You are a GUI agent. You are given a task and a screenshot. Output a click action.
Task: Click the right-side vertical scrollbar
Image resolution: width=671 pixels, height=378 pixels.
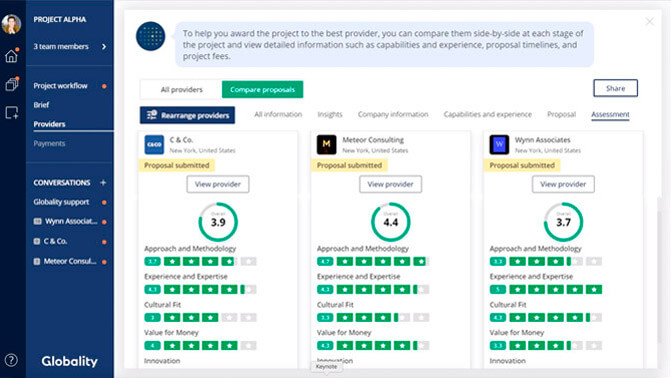click(659, 270)
